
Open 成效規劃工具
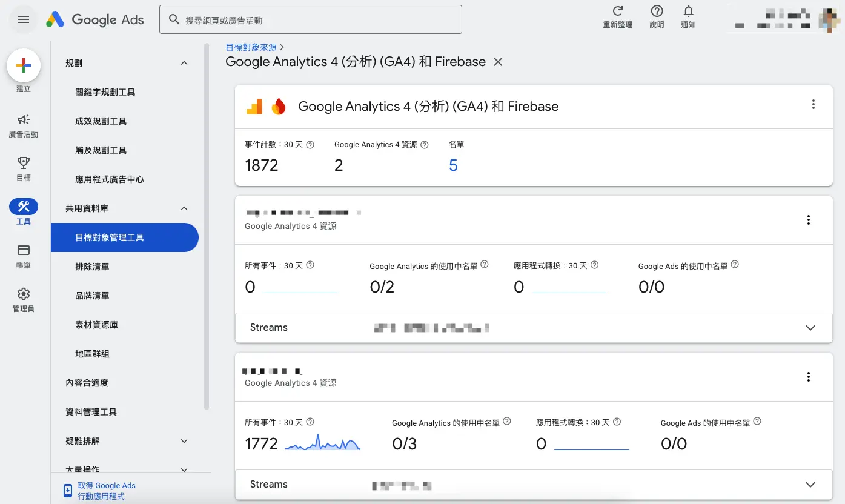point(101,121)
